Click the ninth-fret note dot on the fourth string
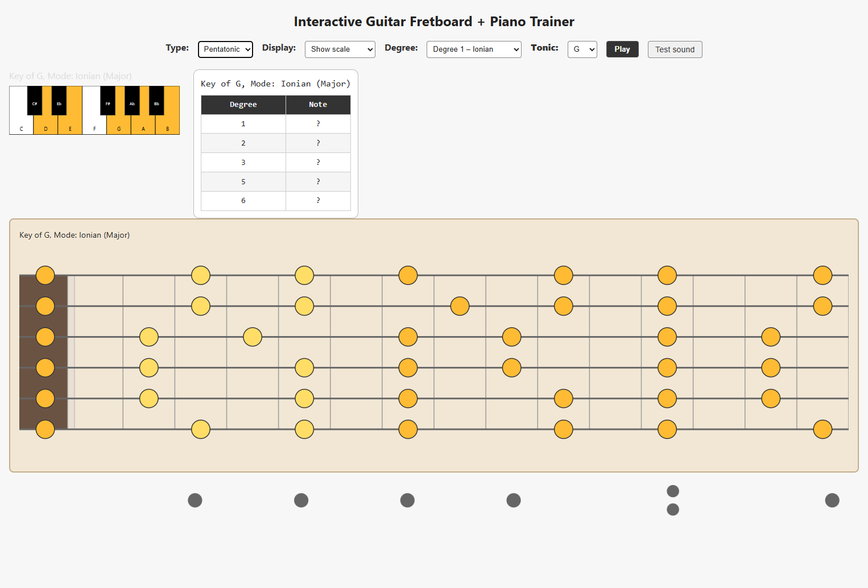868x588 pixels. 512,367
